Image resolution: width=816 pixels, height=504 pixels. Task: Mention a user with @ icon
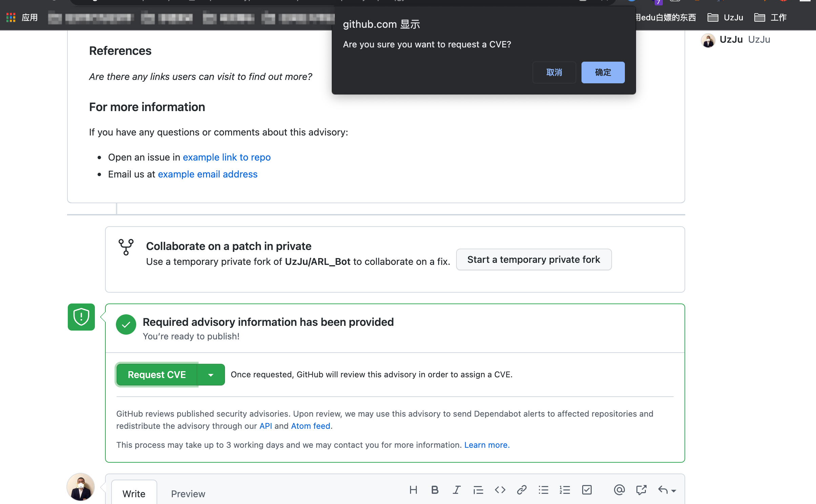click(x=619, y=490)
